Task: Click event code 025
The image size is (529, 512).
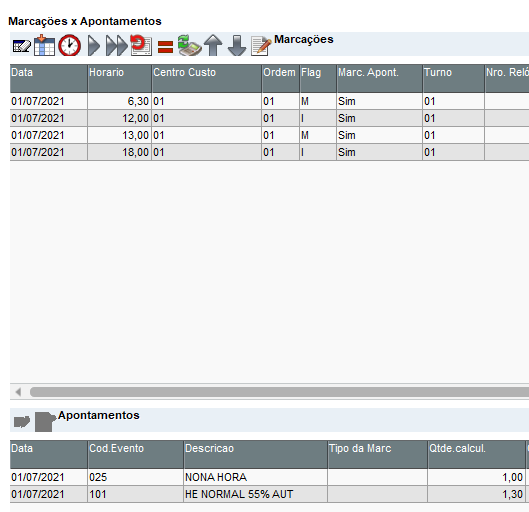Action: (x=136, y=477)
